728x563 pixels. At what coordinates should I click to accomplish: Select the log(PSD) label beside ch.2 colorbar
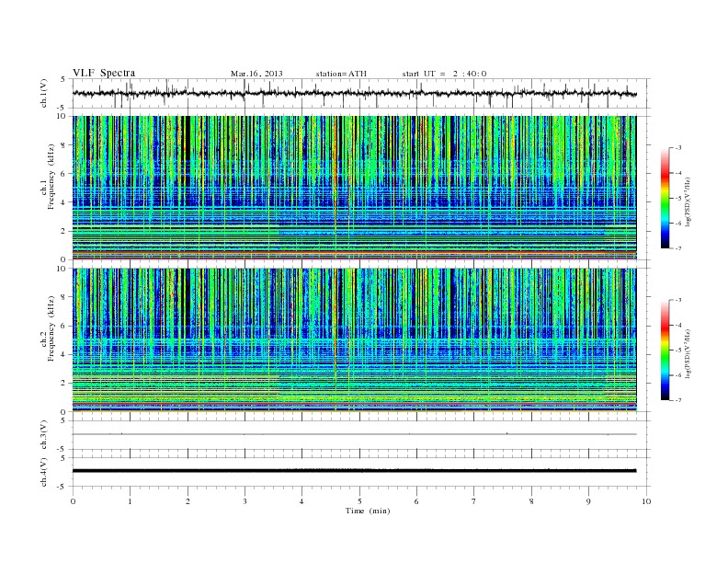(x=688, y=354)
